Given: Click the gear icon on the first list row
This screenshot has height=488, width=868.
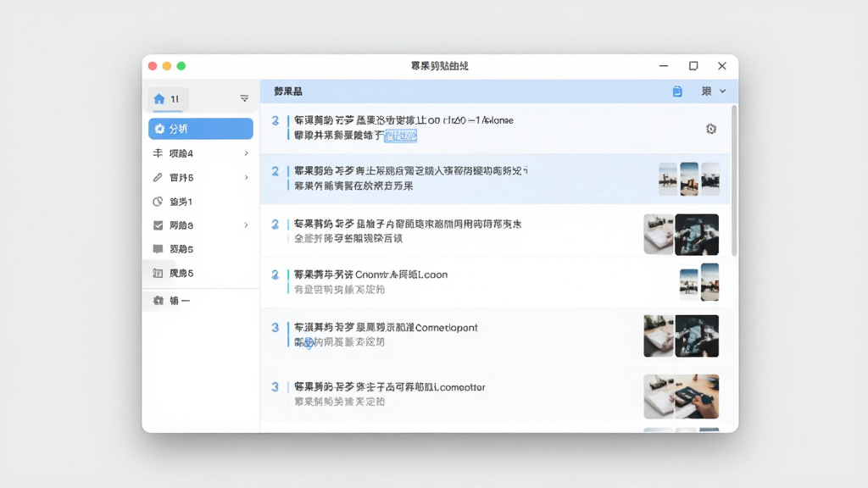Looking at the screenshot, I should pos(711,129).
